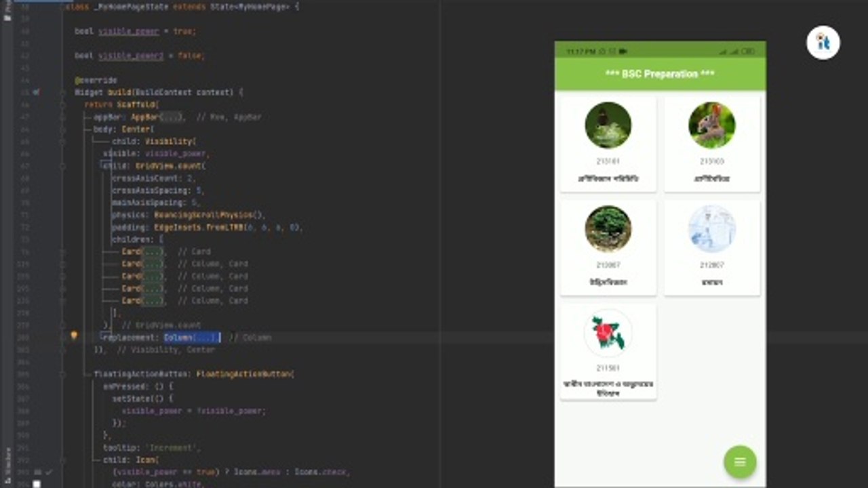868x488 pixels.
Task: Click the yellow light bulb intention icon
Action: pyautogui.click(x=74, y=335)
